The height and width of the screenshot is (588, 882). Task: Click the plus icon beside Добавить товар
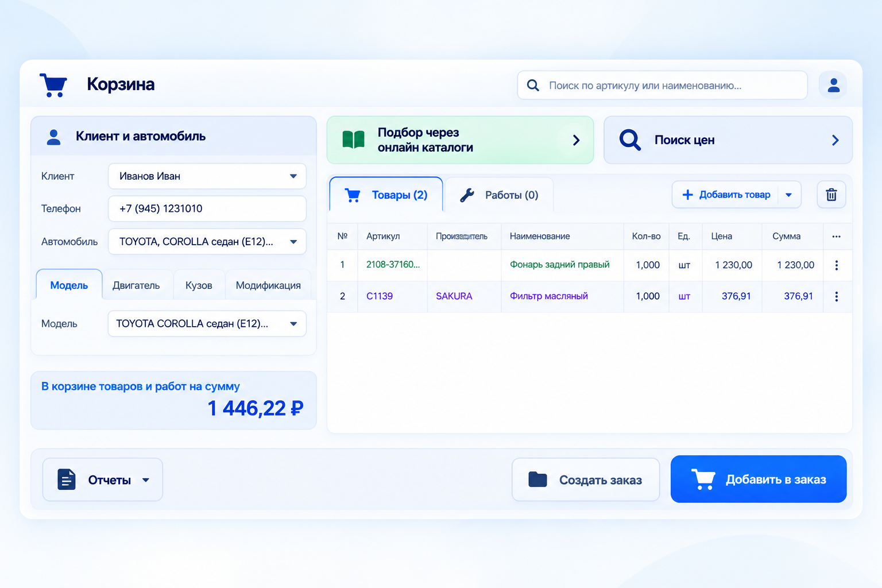687,195
